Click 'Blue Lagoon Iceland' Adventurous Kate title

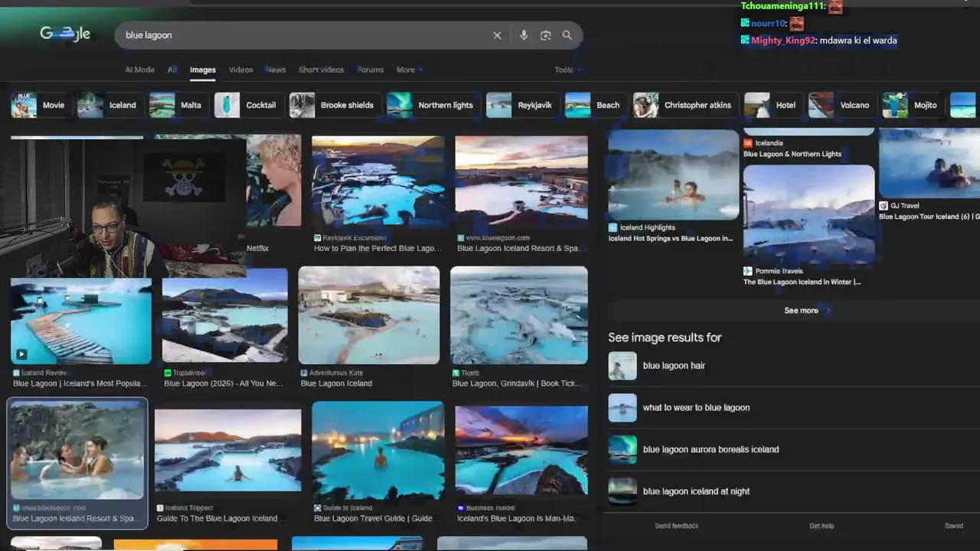(x=336, y=383)
